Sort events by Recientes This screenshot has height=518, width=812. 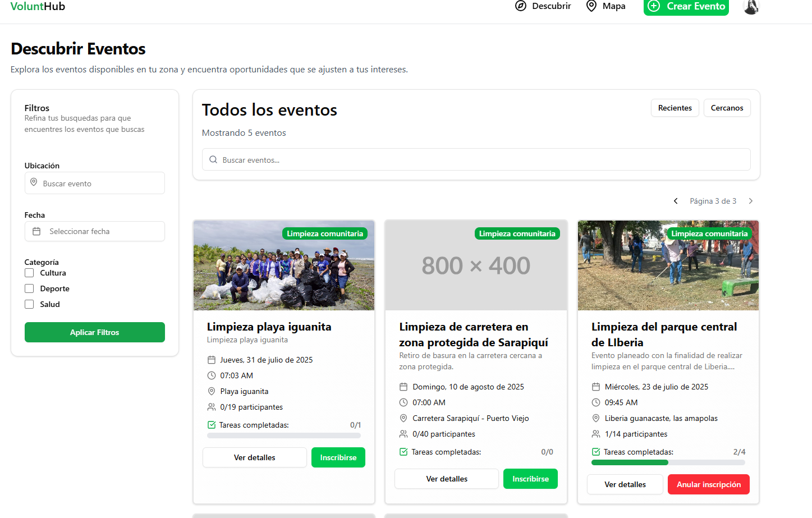pyautogui.click(x=675, y=108)
